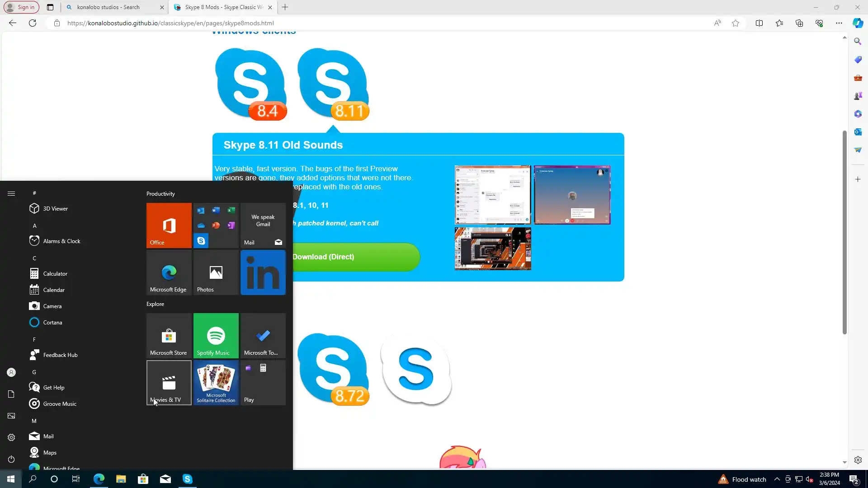
Task: Click the Skype 8.4 version icon
Action: tap(250, 84)
